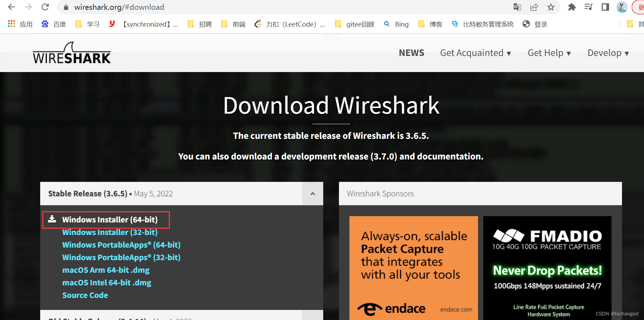Download Windows Installer (64-bit)
Image resolution: width=644 pixels, height=320 pixels.
coord(110,220)
